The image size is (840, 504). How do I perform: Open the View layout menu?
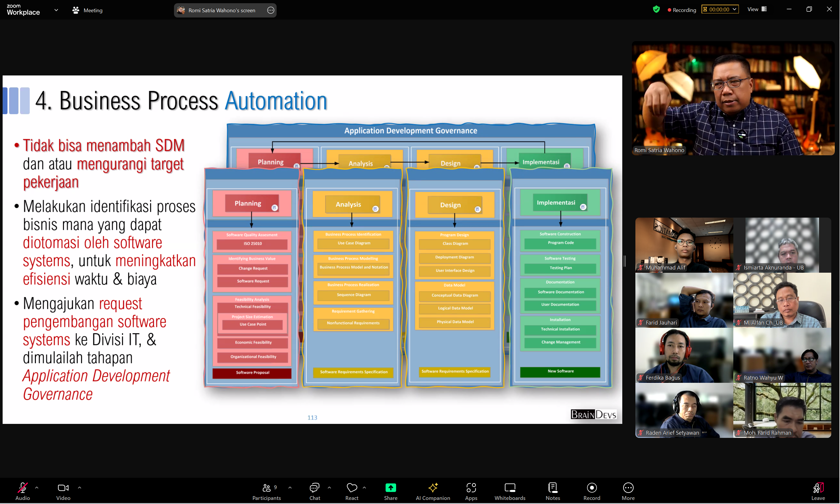pos(757,10)
